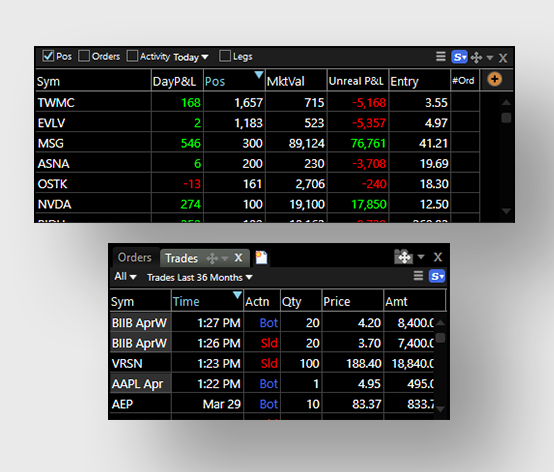Select the VRSN trade row

(x=272, y=364)
